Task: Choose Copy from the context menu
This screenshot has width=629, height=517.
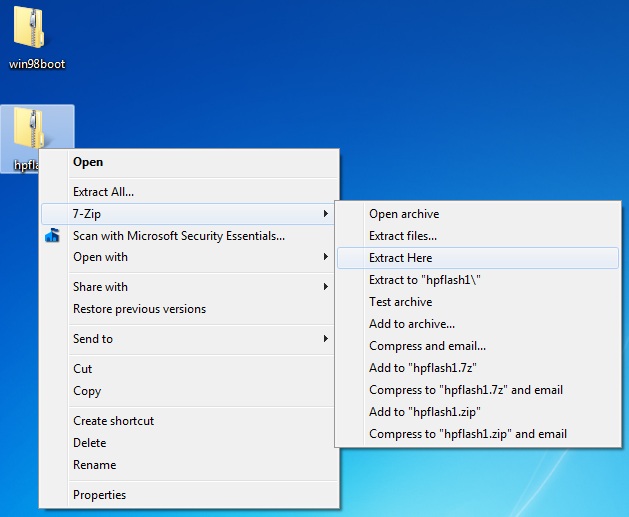Action: 189,391
